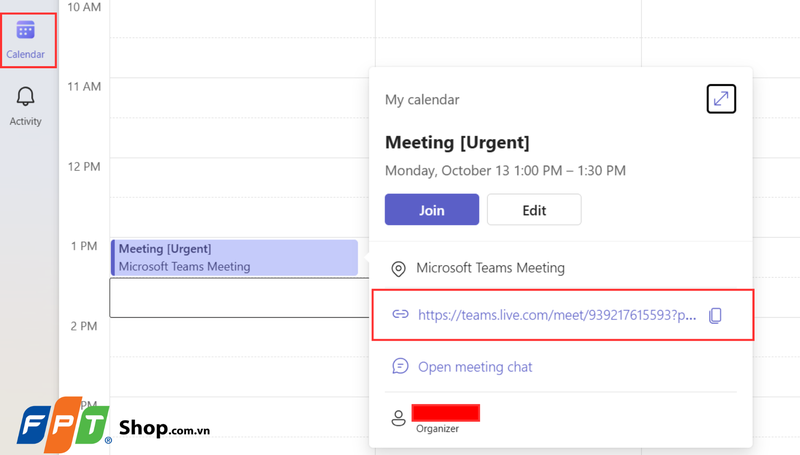
Task: Click the 'Organizer' label
Action: (437, 429)
